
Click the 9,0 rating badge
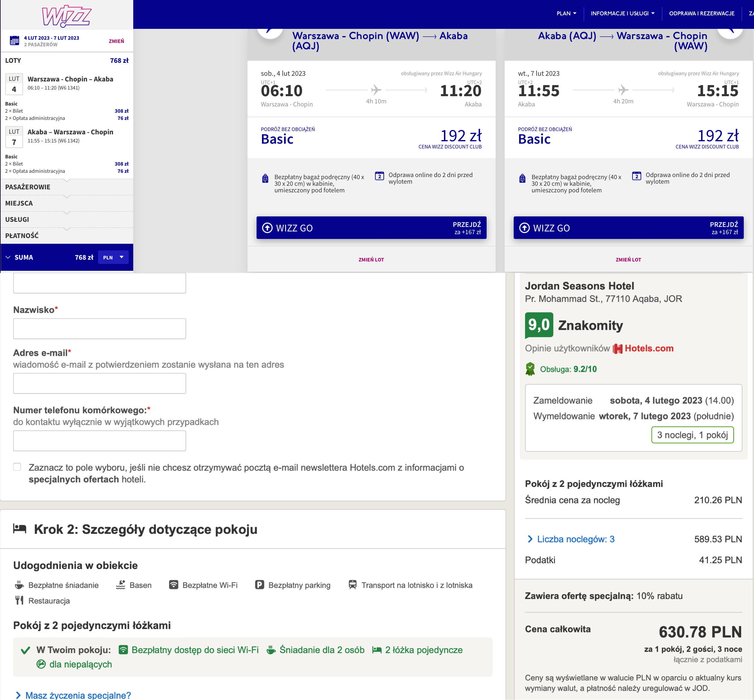pos(539,325)
